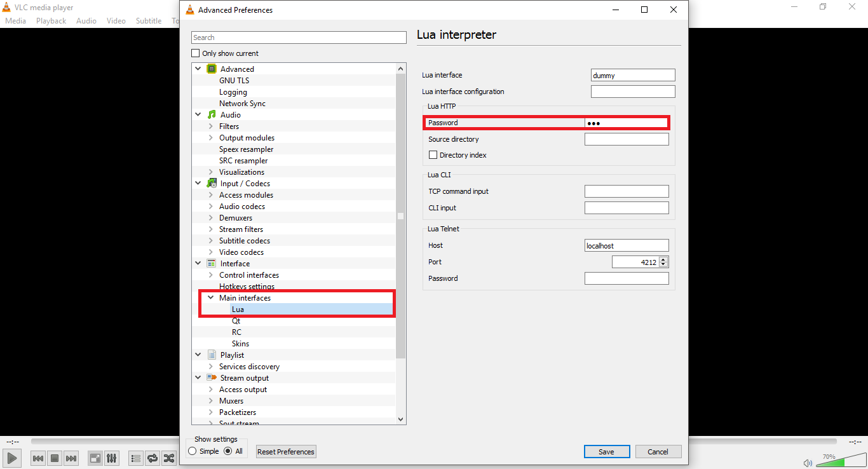This screenshot has width=868, height=469.
Task: Collapse the Advanced tree chevron
Action: 198,69
